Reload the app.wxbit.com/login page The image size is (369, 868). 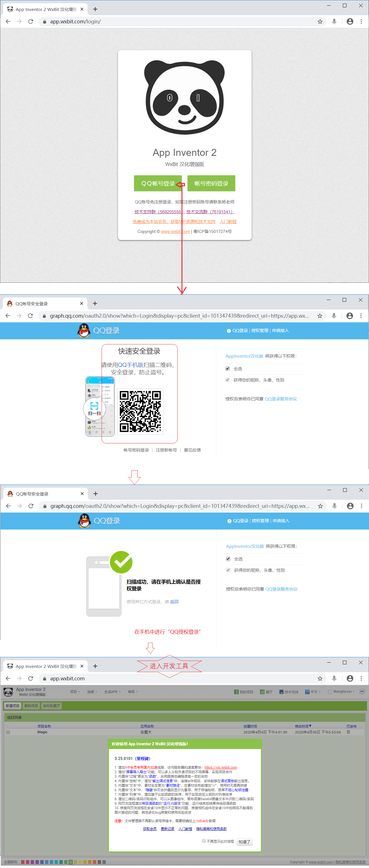(x=31, y=22)
